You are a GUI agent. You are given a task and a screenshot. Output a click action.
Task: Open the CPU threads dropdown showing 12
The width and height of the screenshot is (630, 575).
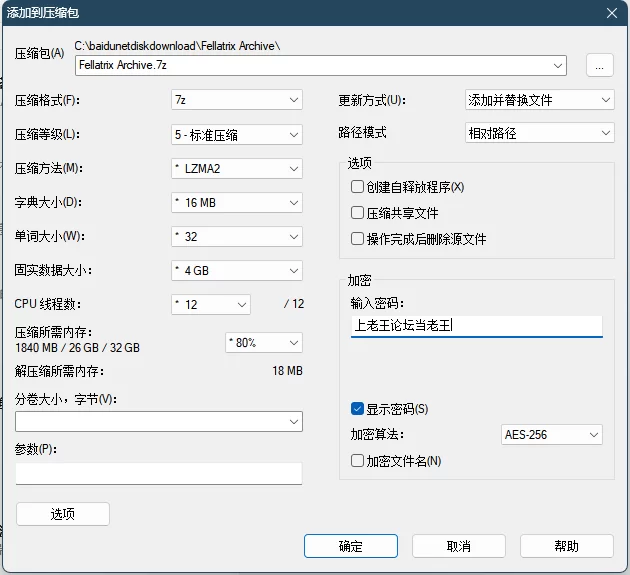pyautogui.click(x=211, y=304)
